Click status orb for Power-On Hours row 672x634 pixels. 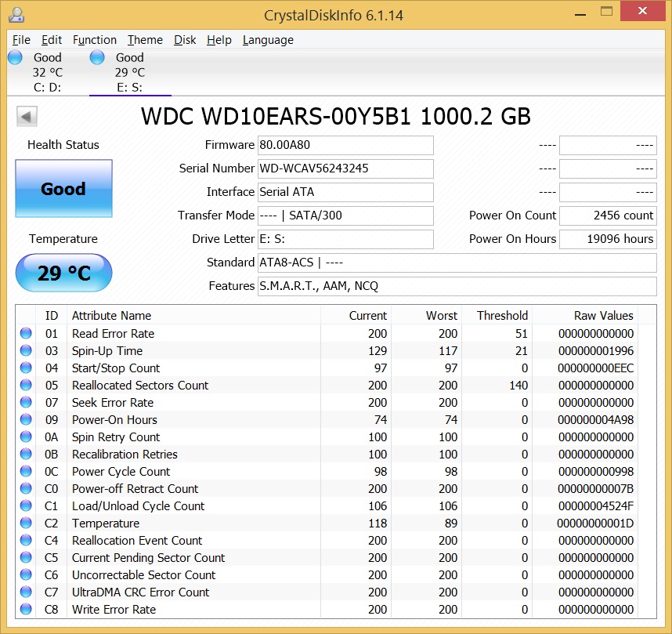(x=26, y=419)
